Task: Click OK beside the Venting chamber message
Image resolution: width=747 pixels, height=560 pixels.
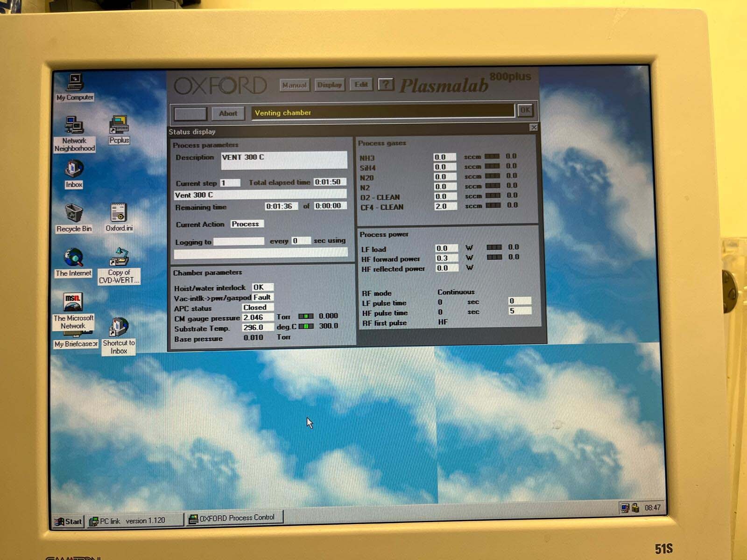Action: point(525,110)
